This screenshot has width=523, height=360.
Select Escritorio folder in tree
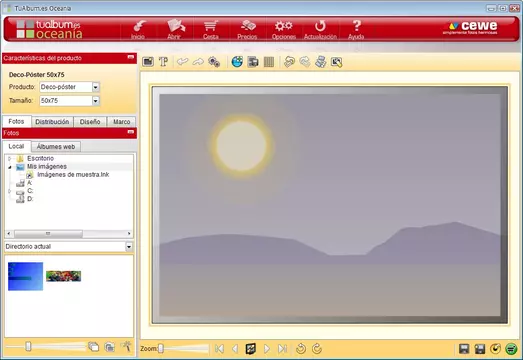pos(40,158)
